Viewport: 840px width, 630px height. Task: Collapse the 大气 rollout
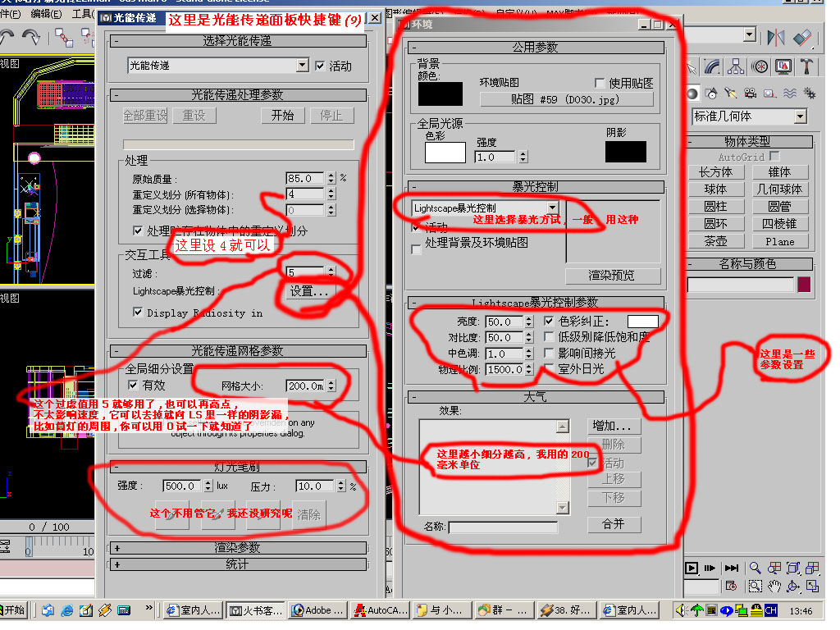(536, 397)
